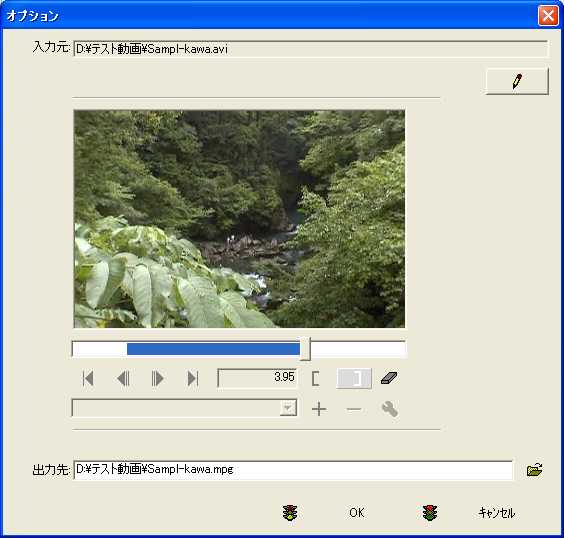Browse output folder with folder icon

[535, 470]
